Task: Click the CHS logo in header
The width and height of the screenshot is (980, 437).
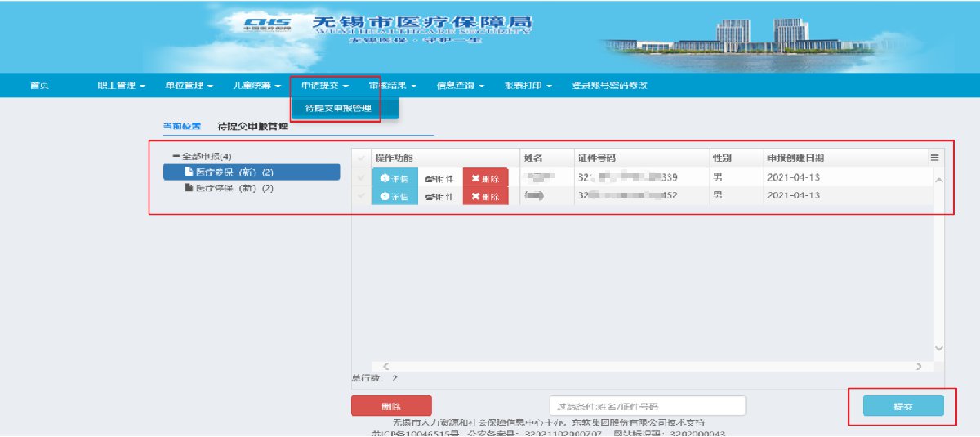Action: (267, 23)
